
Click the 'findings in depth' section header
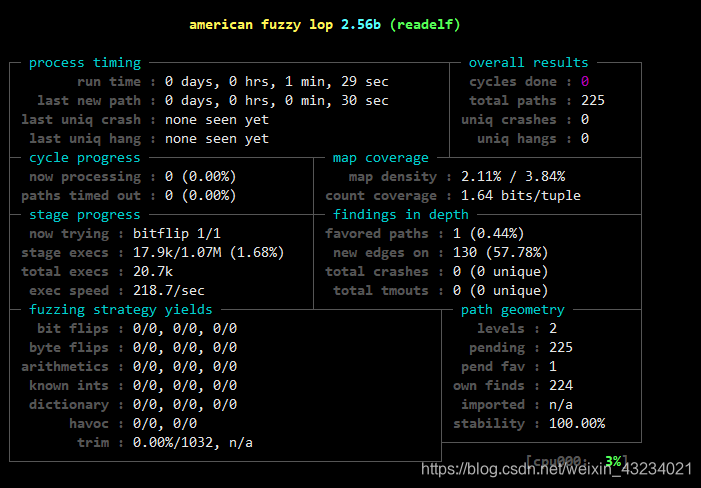pyautogui.click(x=401, y=215)
